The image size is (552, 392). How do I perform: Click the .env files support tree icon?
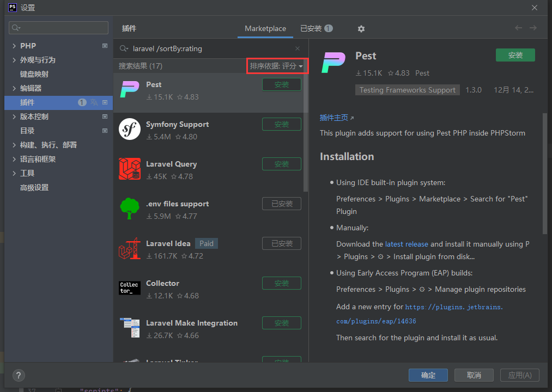click(130, 209)
